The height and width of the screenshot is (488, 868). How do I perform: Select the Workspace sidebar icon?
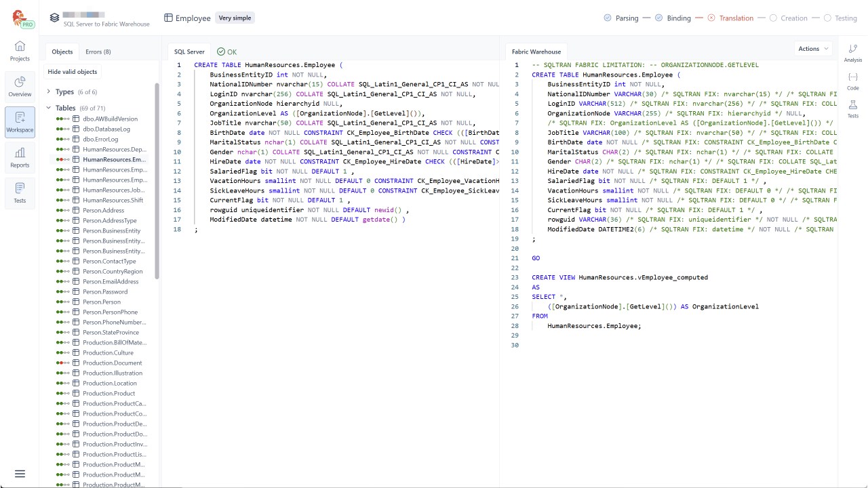pos(20,122)
